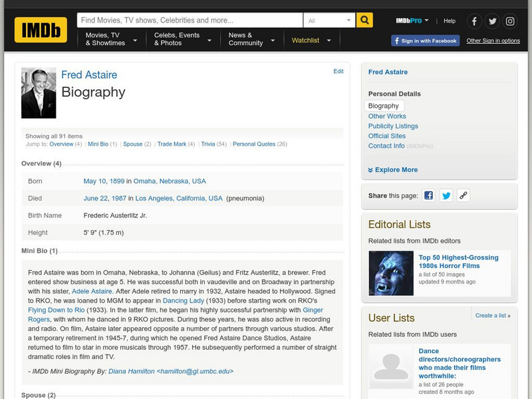
Task: Expand the IMDbPro dropdown
Action: [x=412, y=21]
